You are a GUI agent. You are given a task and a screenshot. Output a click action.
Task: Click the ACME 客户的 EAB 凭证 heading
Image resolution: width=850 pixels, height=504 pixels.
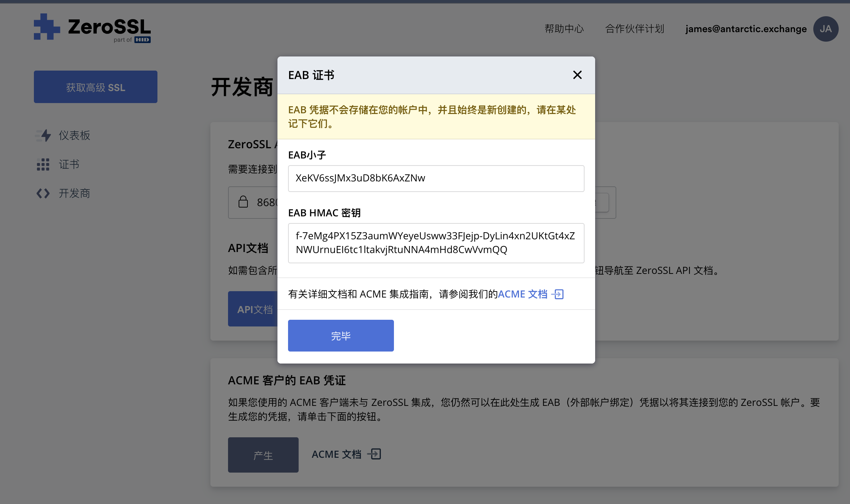point(287,380)
